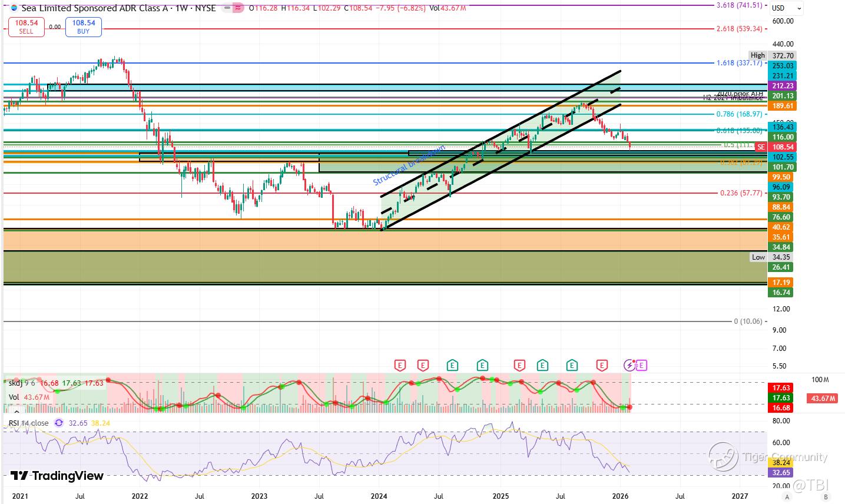Open the green earnings marker from May 2025
This screenshot has width=845, height=504.
pyautogui.click(x=542, y=365)
